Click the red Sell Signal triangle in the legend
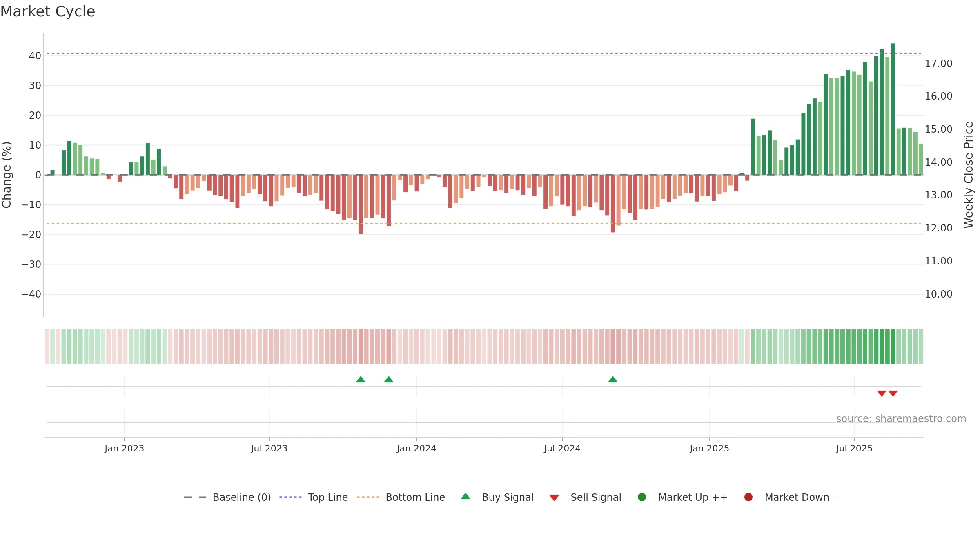Screen dimensions: 980x551 tap(554, 498)
